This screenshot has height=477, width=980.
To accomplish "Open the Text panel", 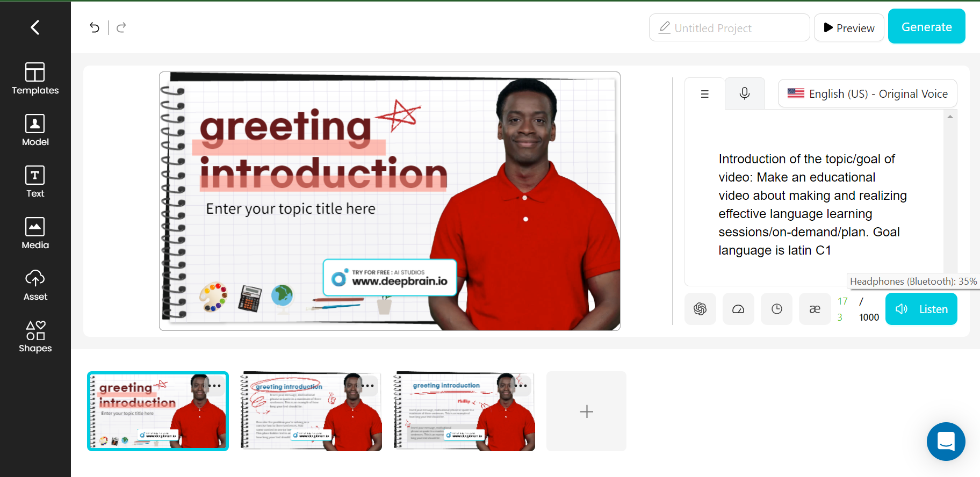I will coord(35,182).
